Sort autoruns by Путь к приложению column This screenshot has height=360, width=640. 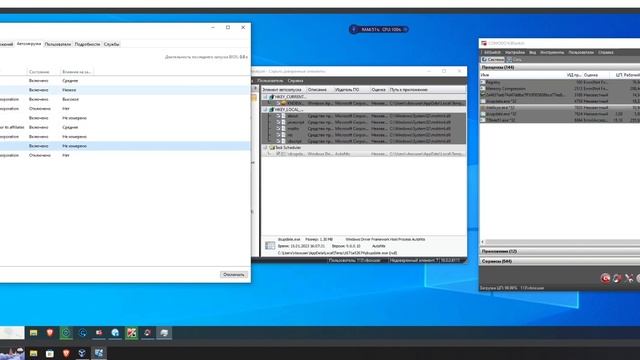pos(427,90)
